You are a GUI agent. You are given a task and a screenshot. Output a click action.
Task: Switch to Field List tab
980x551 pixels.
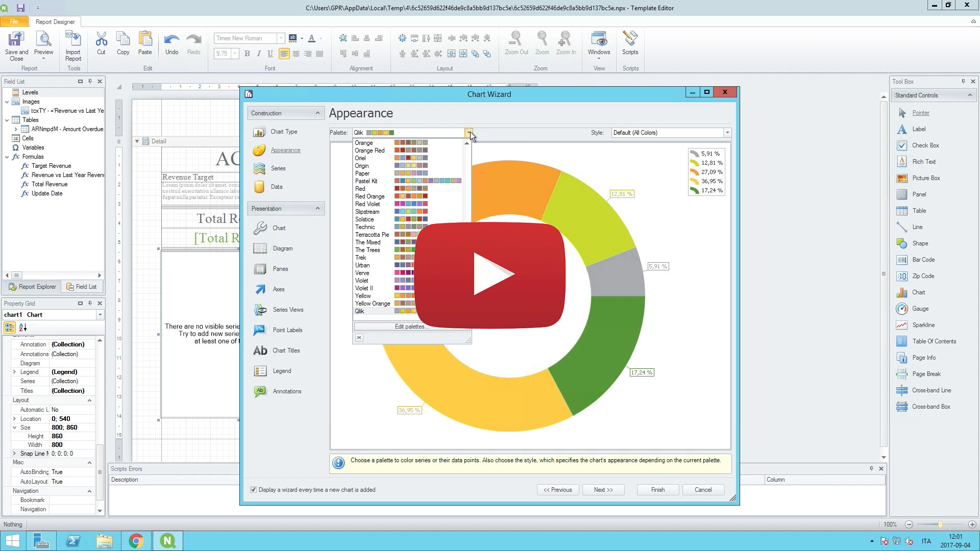pyautogui.click(x=82, y=287)
